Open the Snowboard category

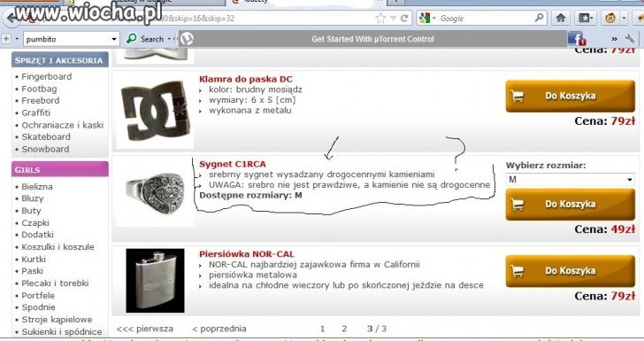(x=45, y=149)
